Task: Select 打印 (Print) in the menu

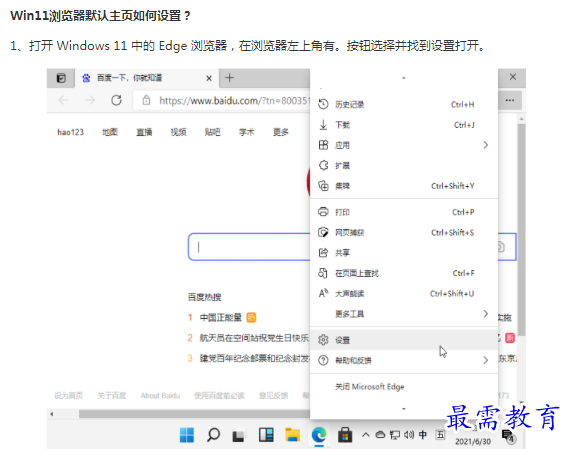Action: tap(404, 212)
